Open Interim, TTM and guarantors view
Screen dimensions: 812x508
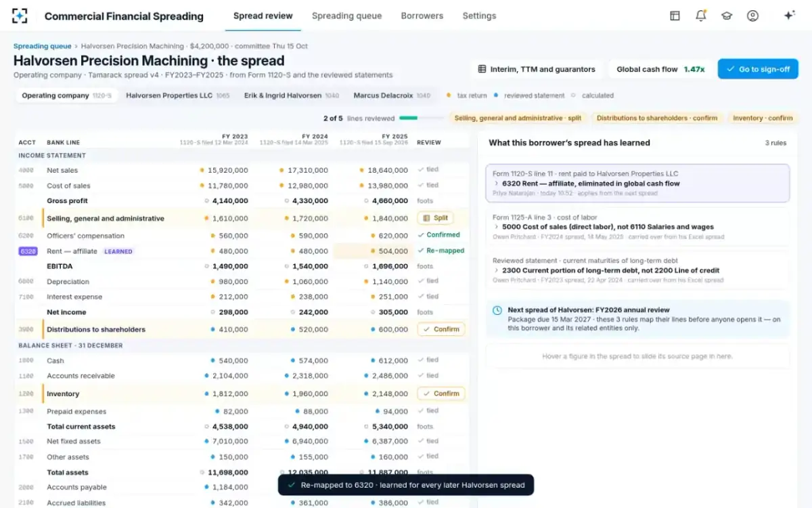tap(537, 69)
